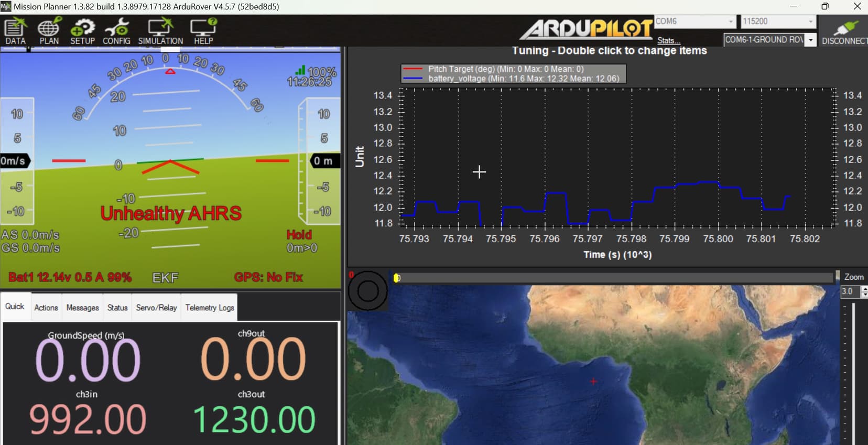Open the SIMULATION screen
The width and height of the screenshot is (868, 445).
pos(160,31)
